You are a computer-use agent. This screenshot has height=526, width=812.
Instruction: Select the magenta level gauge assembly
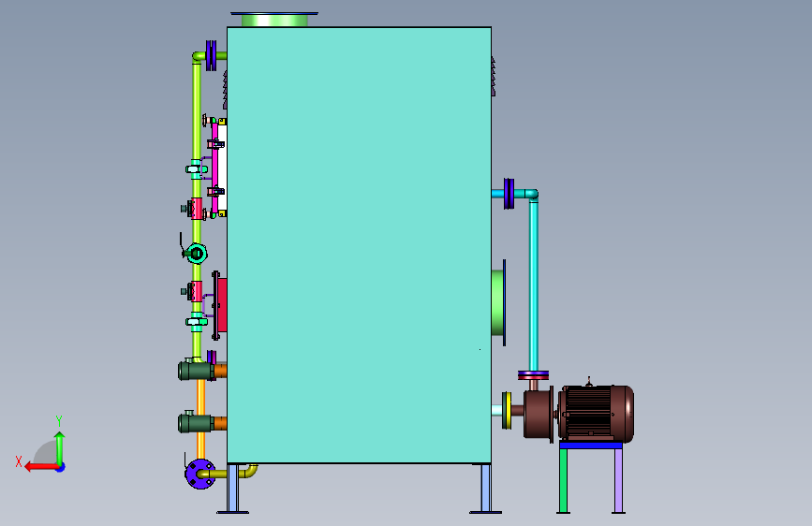pyautogui.click(x=214, y=168)
